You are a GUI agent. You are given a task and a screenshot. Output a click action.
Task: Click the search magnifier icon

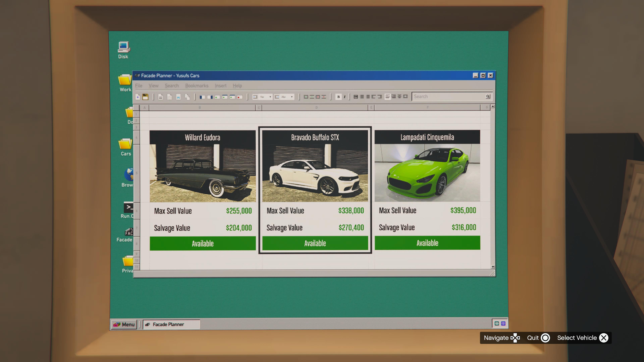coord(488,96)
